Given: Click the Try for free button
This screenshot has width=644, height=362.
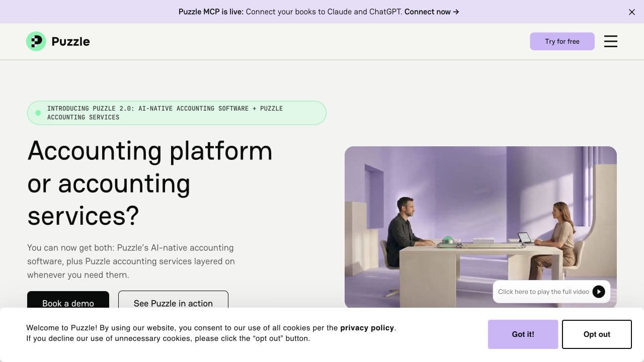Looking at the screenshot, I should (x=562, y=41).
